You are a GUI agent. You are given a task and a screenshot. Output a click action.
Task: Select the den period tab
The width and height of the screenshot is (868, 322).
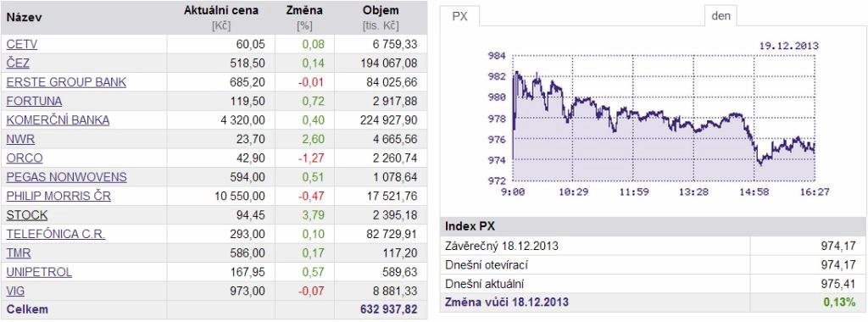pos(721,15)
